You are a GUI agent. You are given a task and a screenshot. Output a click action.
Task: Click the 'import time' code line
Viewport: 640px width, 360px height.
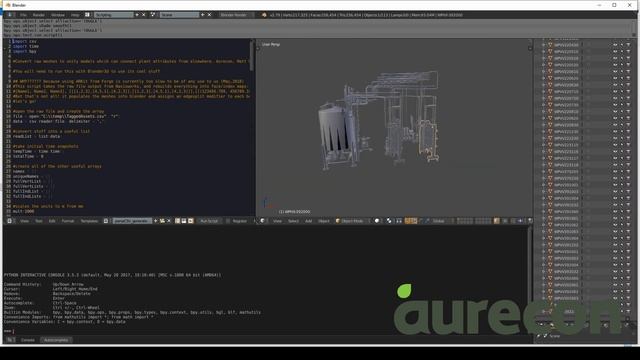(x=26, y=46)
